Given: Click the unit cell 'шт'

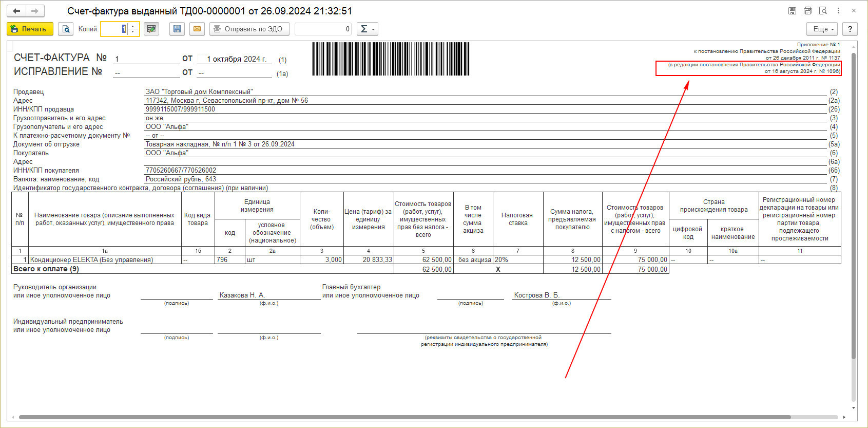Looking at the screenshot, I should coord(272,260).
